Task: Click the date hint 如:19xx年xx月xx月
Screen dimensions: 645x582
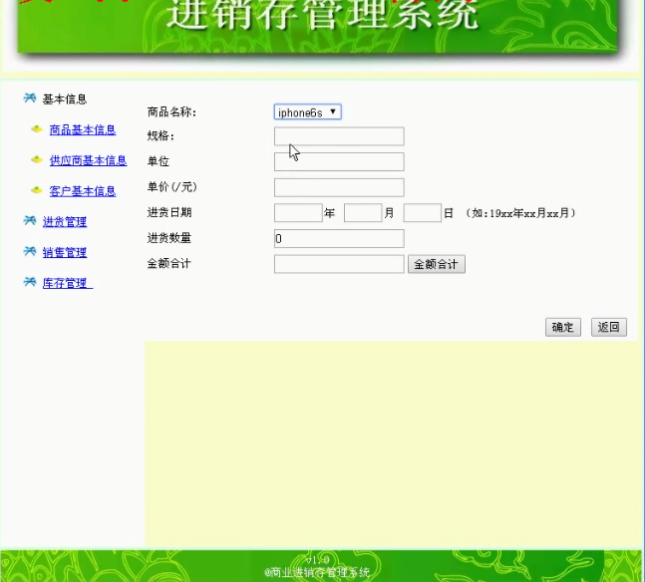Action: [x=521, y=213]
